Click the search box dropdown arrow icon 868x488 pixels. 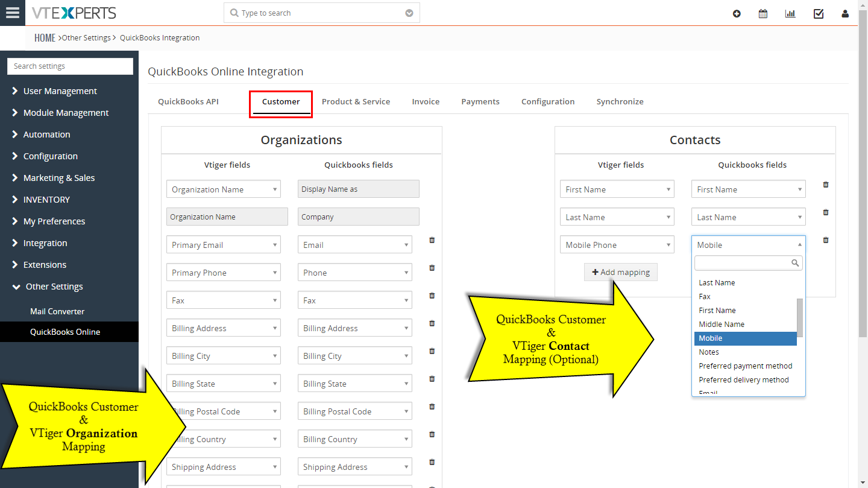[409, 13]
